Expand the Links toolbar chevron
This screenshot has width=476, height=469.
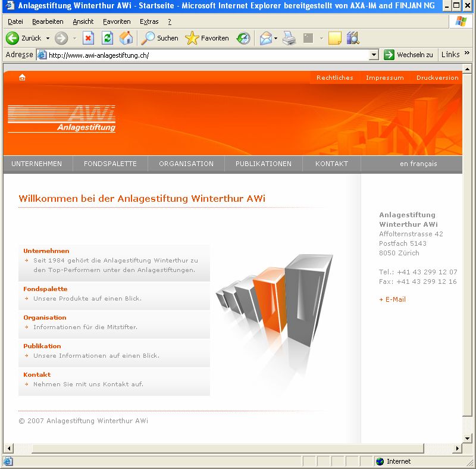[467, 54]
